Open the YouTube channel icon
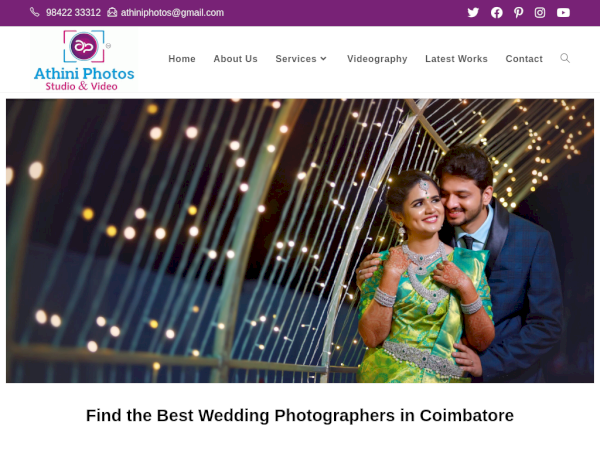 click(563, 13)
